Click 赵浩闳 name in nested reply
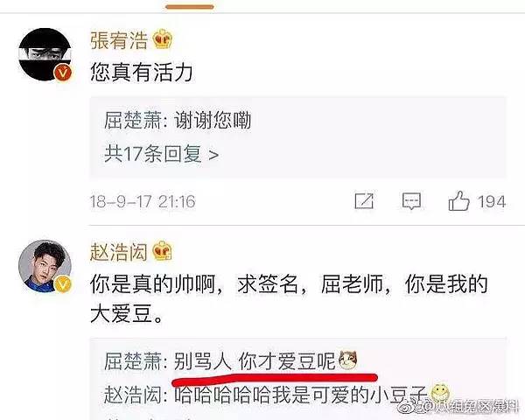525x420 pixels. 133,395
